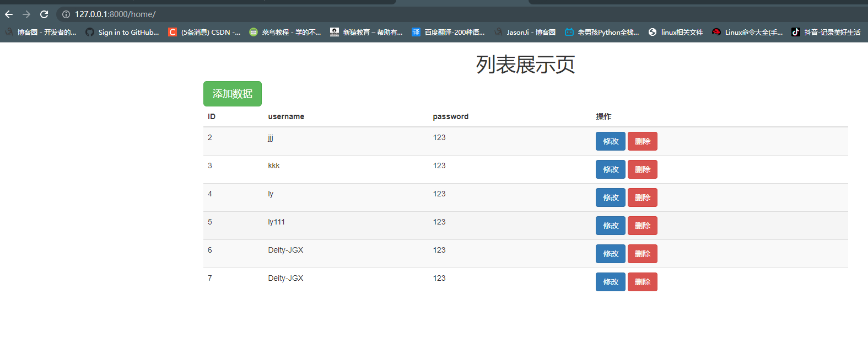Click 修改 in row with username ly
Screen dimensions: 868x358
[611, 197]
